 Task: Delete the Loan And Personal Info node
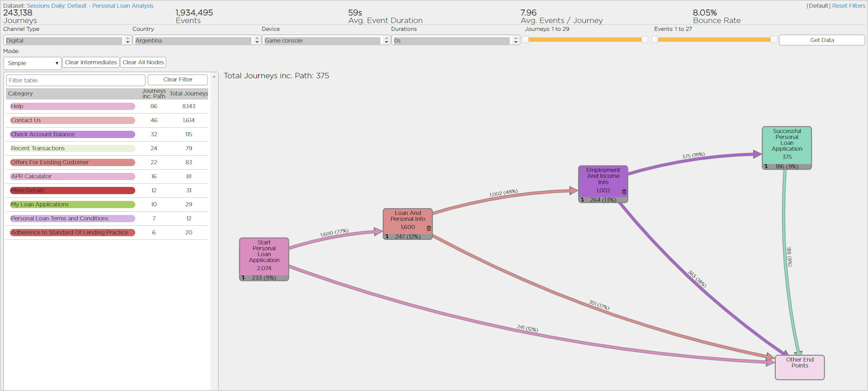[429, 229]
